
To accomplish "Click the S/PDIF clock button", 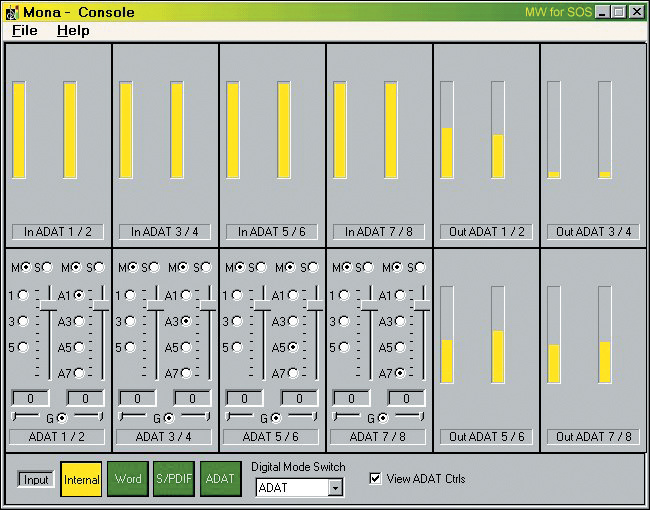I will (x=173, y=479).
